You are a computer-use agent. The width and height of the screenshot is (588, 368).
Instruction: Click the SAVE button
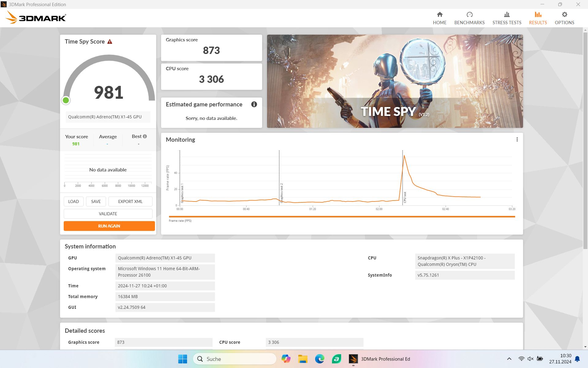96,201
